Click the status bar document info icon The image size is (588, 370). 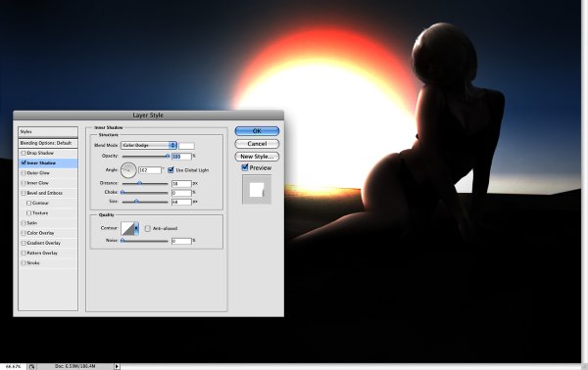pyautogui.click(x=32, y=367)
